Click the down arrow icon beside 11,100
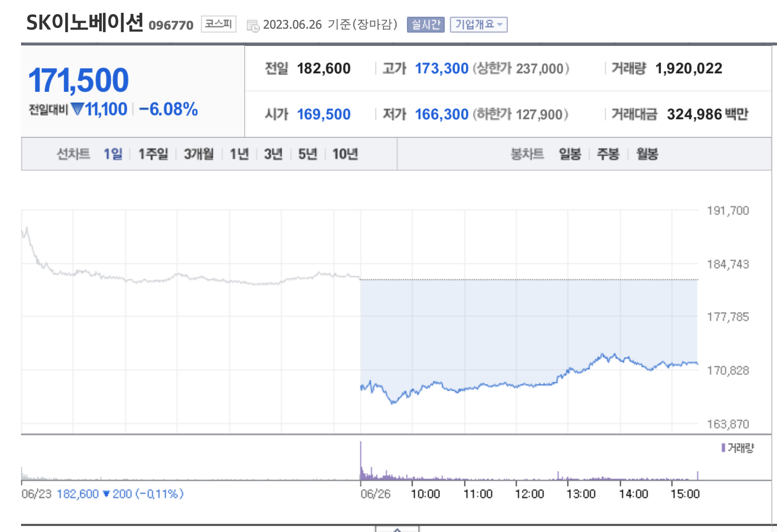Screen dimensions: 777x532 click(77, 109)
